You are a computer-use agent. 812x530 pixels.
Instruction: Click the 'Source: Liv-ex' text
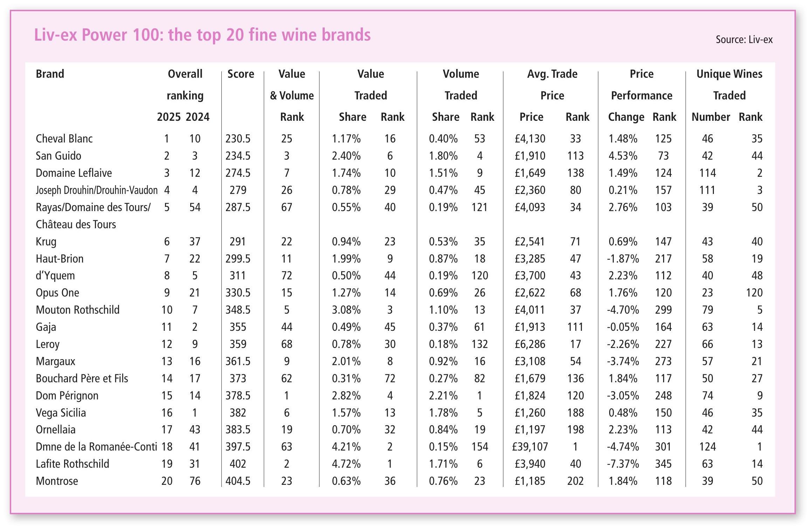(x=744, y=40)
